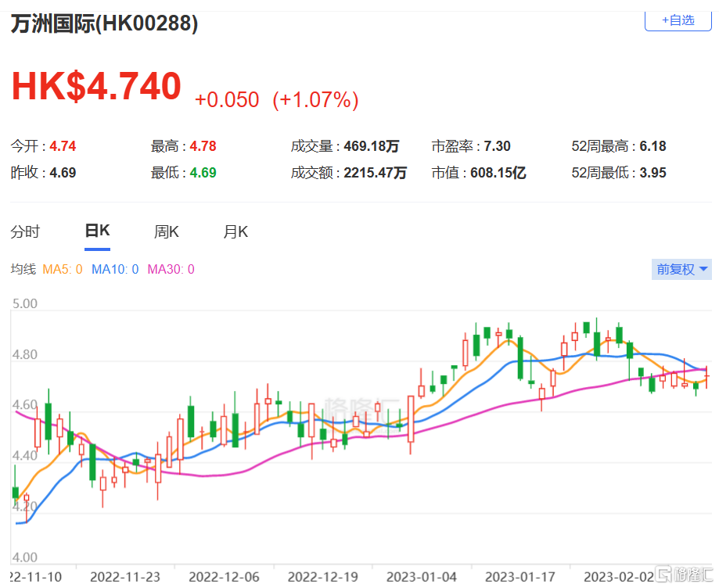719x588 pixels.
Task: Click the 2022-12-19 date axis label
Action: point(323,576)
